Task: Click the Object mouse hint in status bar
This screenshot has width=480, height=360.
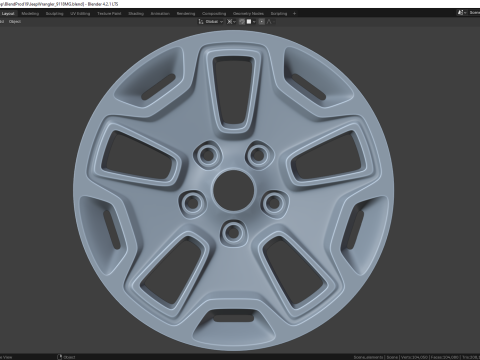Action: coord(66,357)
